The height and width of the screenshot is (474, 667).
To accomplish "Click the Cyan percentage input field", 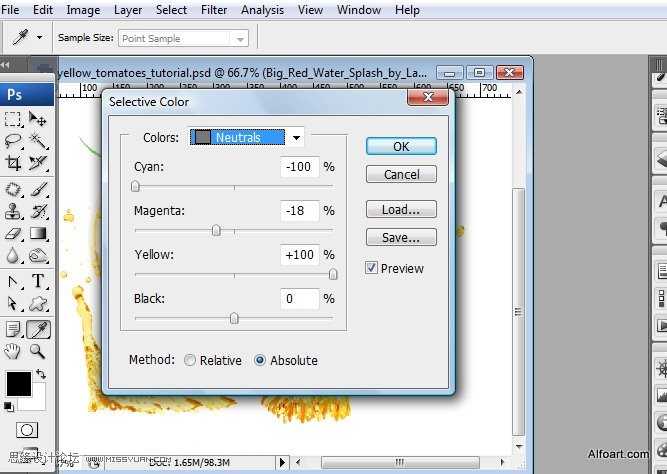I will pos(299,166).
